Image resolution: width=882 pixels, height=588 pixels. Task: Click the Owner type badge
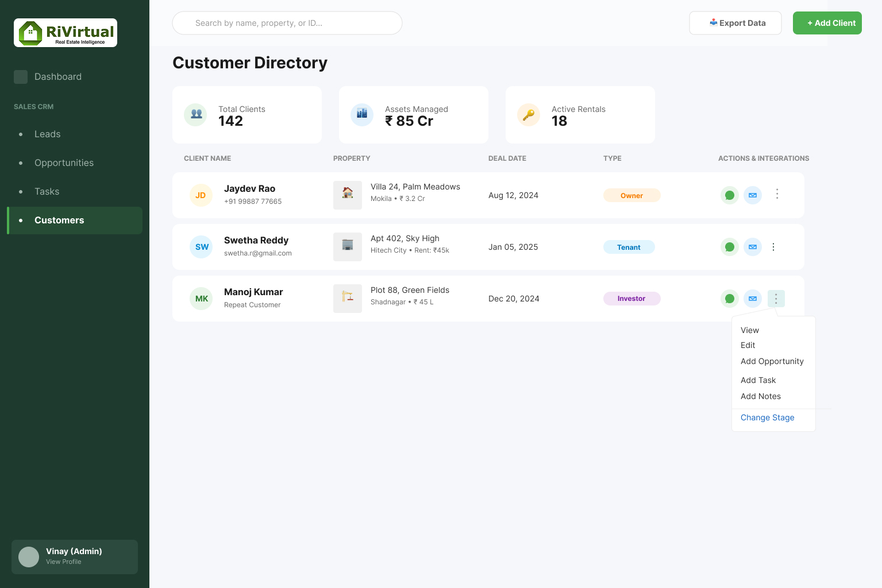632,195
